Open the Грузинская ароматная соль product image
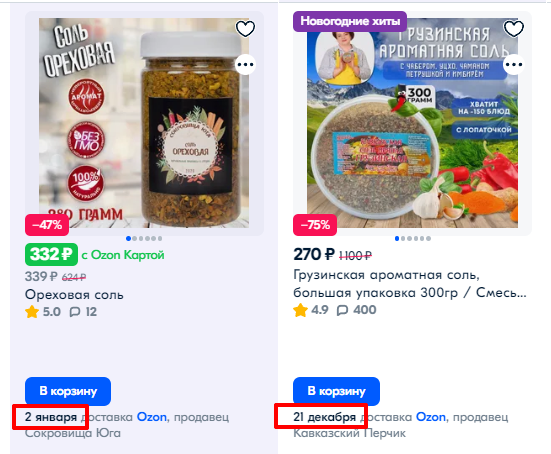Image resolution: width=551 pixels, height=454 pixels. (x=413, y=123)
